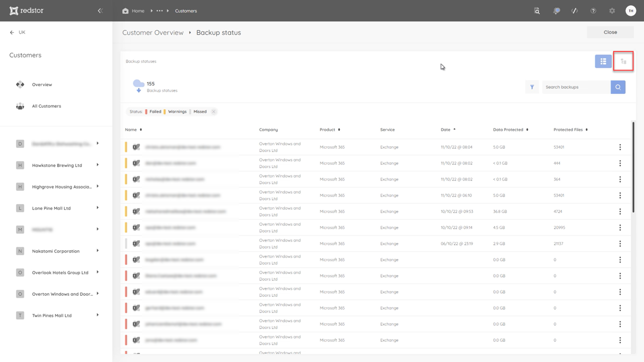
Task: Click the H badge beside Hawkstone Brewing
Action: 20,165
